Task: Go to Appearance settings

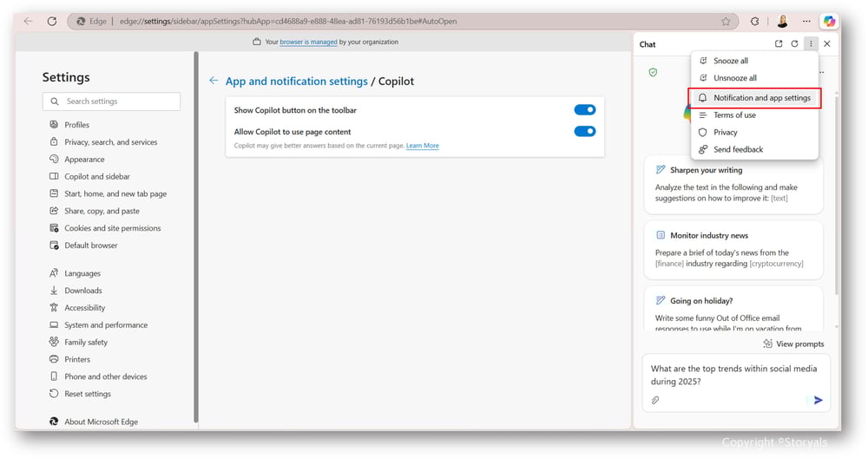Action: click(76, 160)
